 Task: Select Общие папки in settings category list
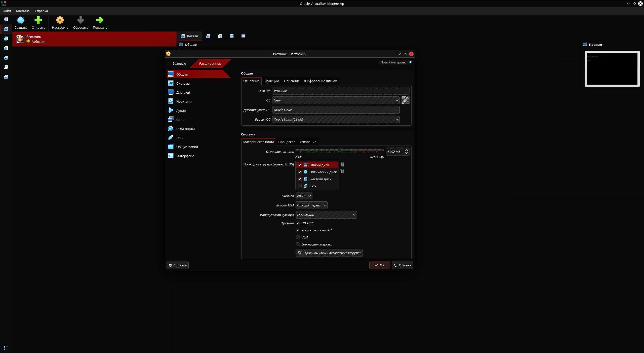(x=199, y=147)
